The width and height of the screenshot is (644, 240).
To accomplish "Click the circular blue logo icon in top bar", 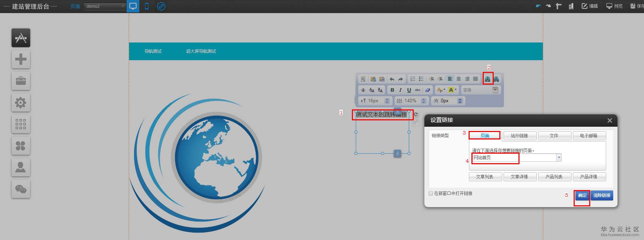I will pyautogui.click(x=161, y=6).
